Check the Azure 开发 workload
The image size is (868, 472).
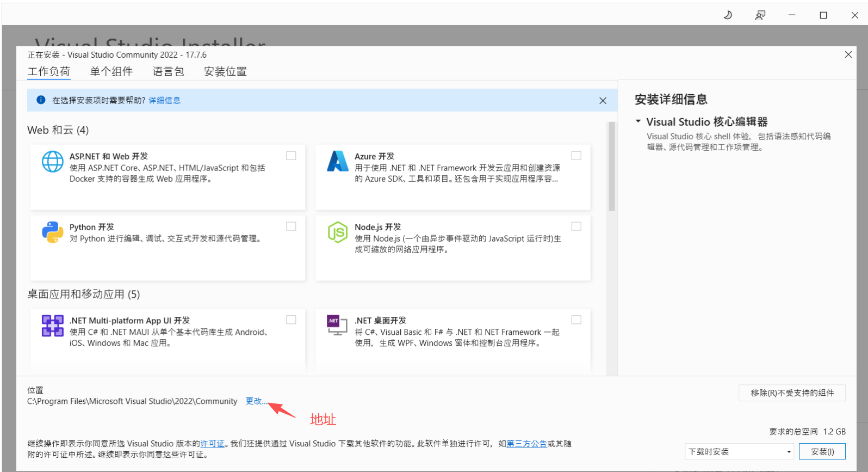pyautogui.click(x=576, y=156)
